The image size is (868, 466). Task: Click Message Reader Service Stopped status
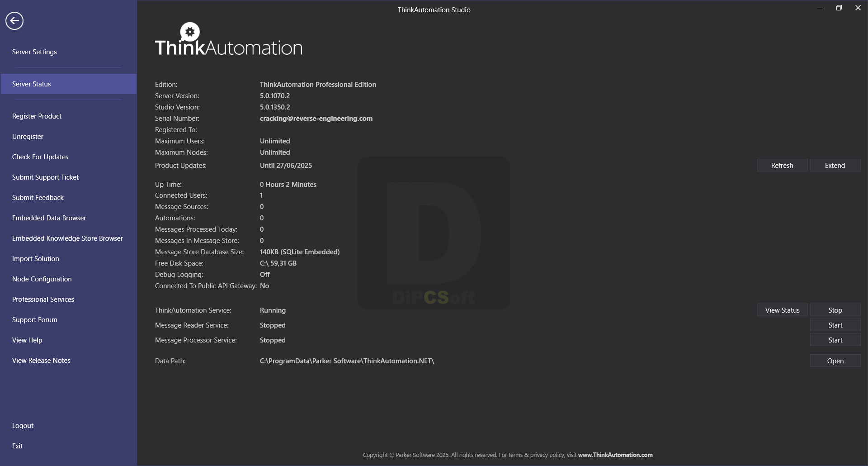pyautogui.click(x=273, y=325)
